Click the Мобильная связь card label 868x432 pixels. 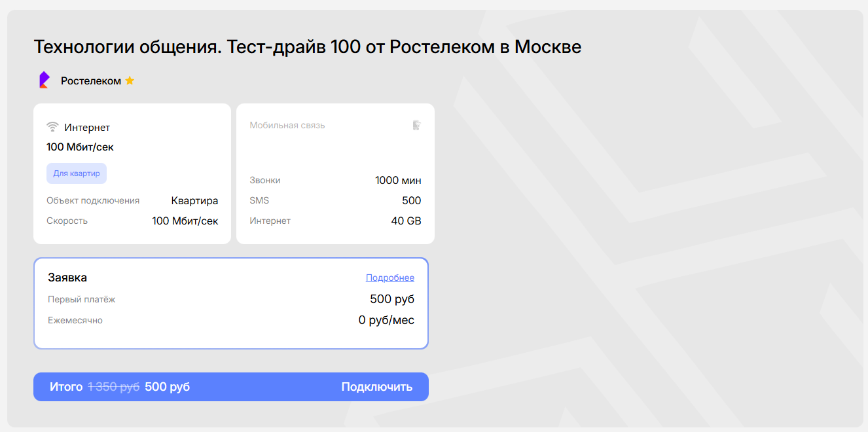click(x=287, y=125)
